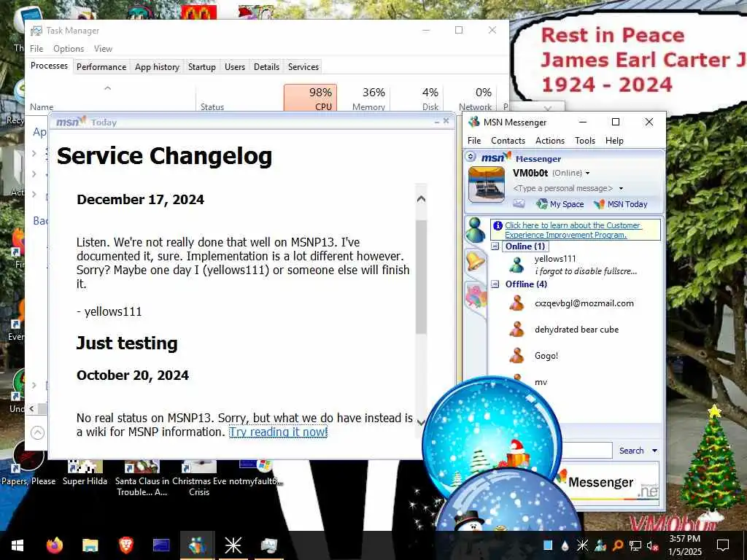Open the File menu in Task Manager

pyautogui.click(x=36, y=49)
